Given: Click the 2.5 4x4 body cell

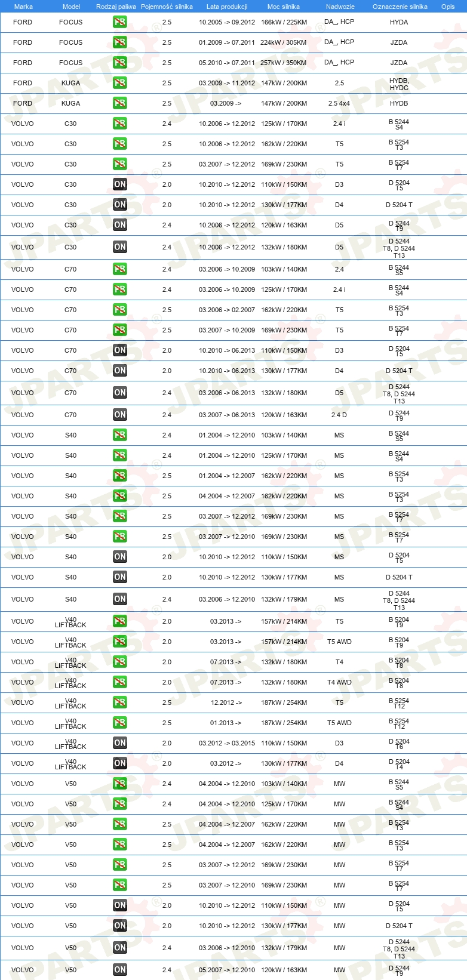Looking at the screenshot, I should pos(339,103).
